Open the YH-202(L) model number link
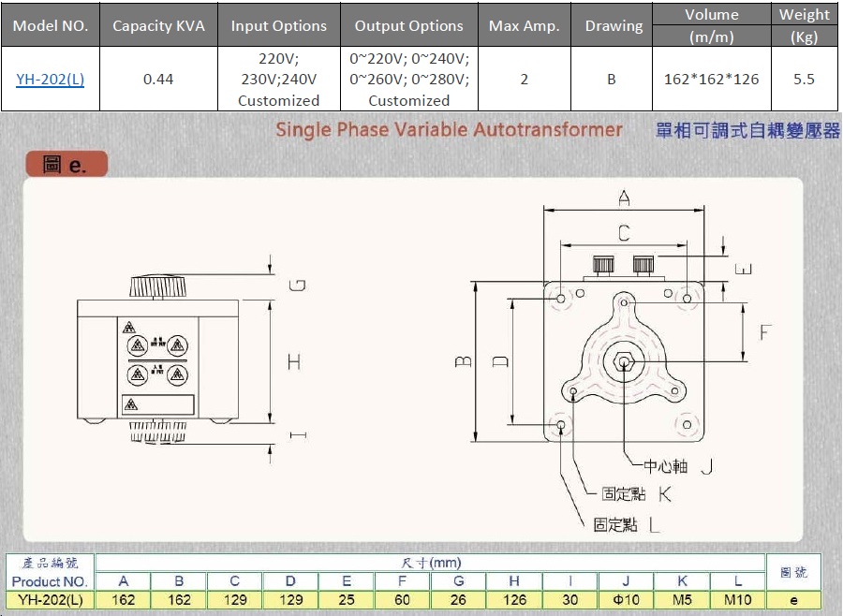This screenshot has width=843, height=616. pyautogui.click(x=52, y=80)
